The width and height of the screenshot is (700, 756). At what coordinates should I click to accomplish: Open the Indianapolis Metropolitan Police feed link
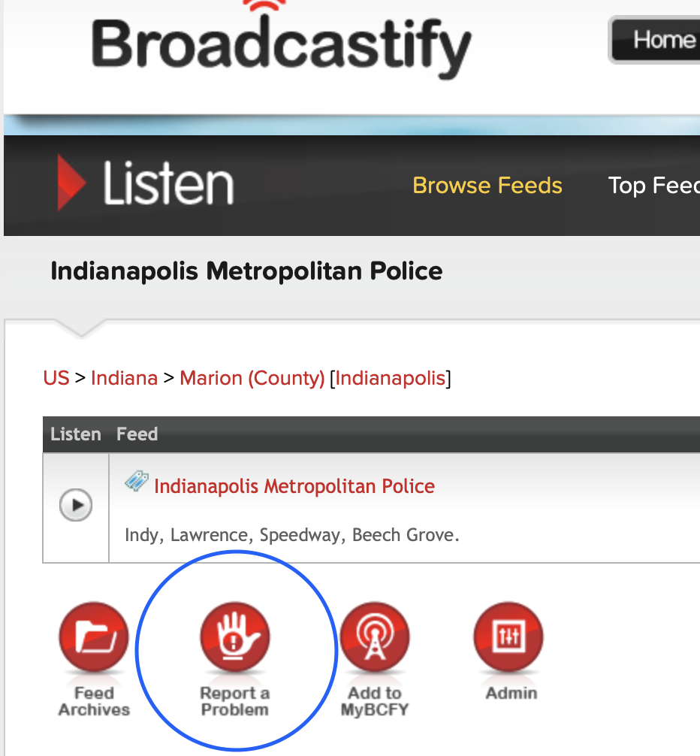(x=294, y=486)
